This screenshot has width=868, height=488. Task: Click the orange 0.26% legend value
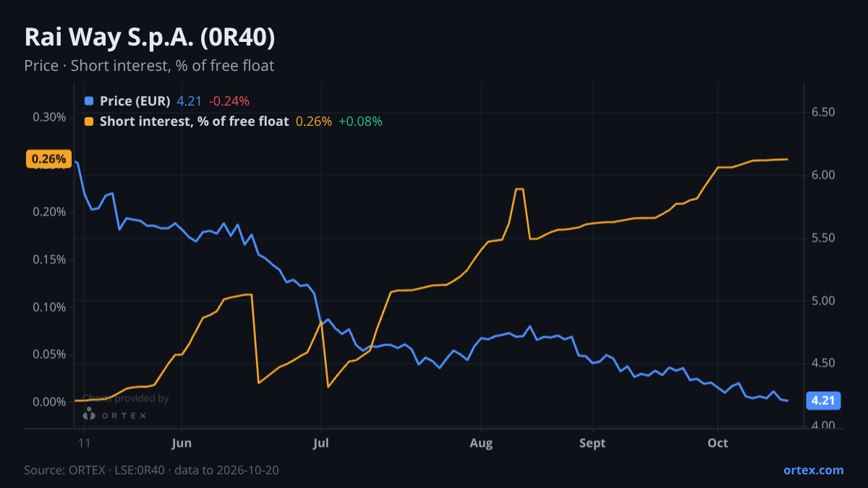[314, 121]
